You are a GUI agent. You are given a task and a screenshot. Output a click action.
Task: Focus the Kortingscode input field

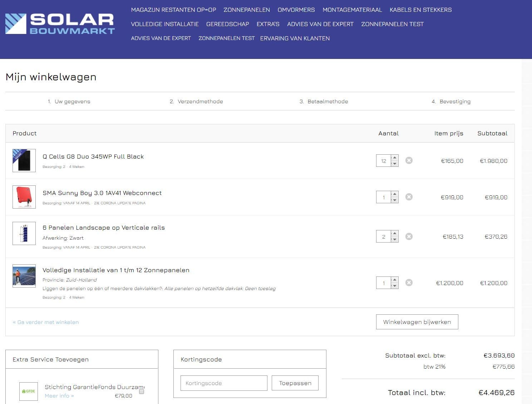[224, 383]
